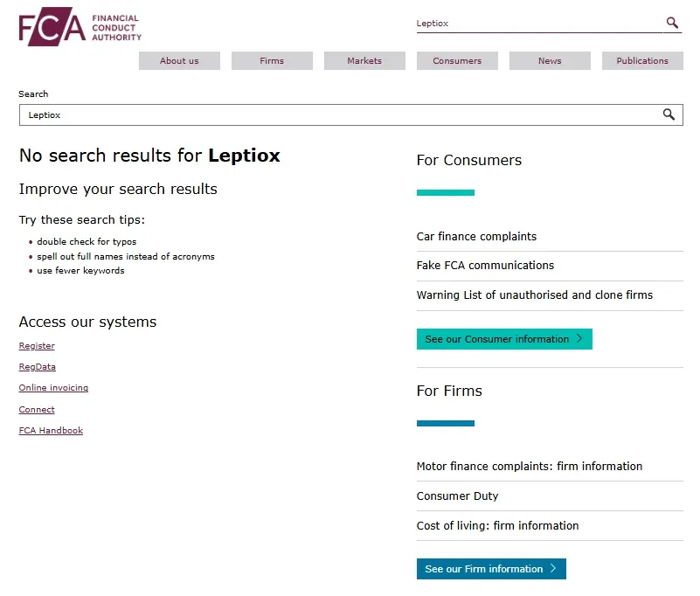Open the FCA Handbook link

pyautogui.click(x=51, y=431)
